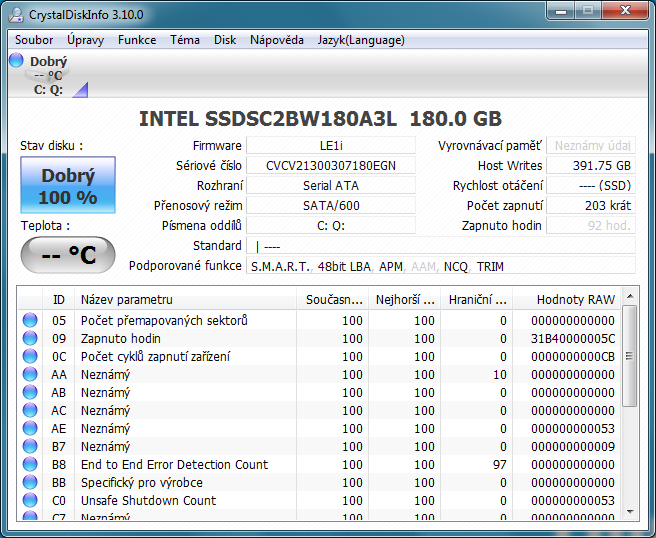Open the Funkce menu
The height and width of the screenshot is (538, 656).
click(x=136, y=40)
